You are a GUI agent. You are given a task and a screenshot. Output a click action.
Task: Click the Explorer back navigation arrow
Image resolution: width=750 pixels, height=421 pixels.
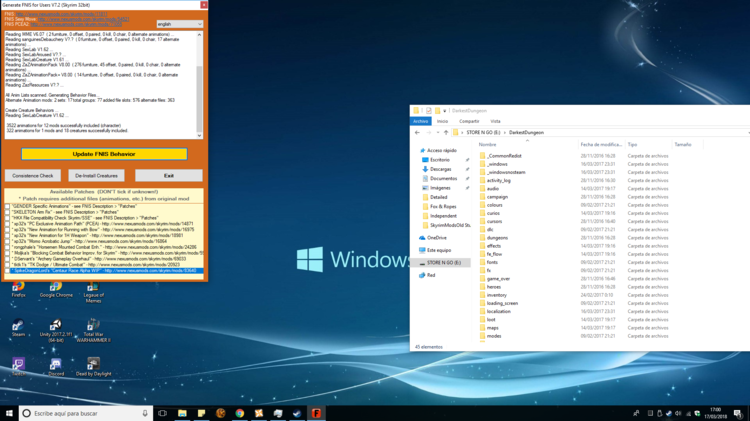[418, 133]
